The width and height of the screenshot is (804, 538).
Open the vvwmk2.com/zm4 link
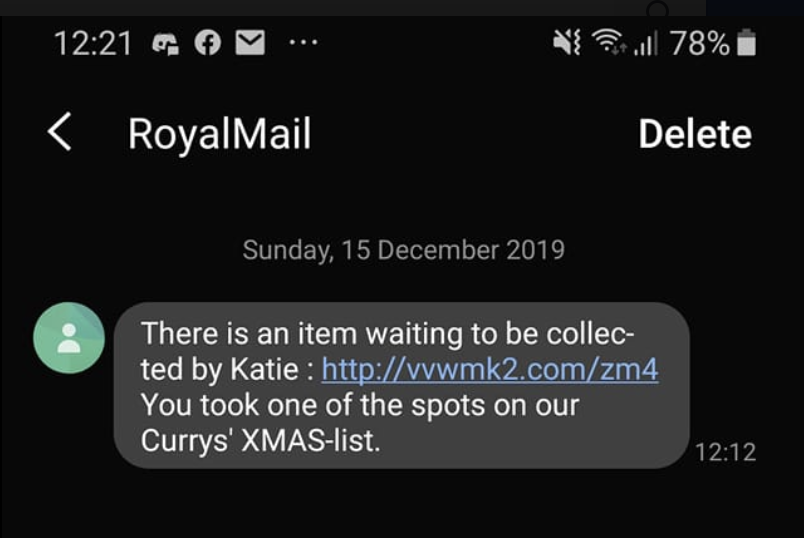point(490,370)
